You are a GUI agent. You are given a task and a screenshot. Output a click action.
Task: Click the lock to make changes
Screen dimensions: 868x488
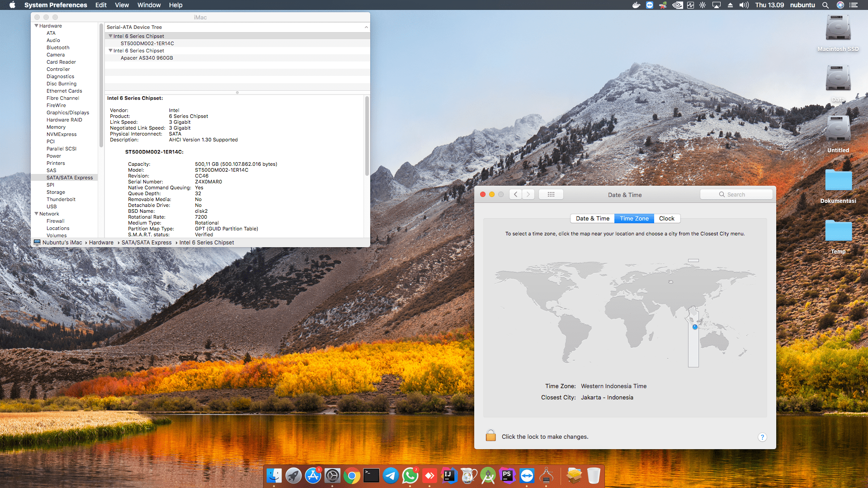pyautogui.click(x=491, y=435)
